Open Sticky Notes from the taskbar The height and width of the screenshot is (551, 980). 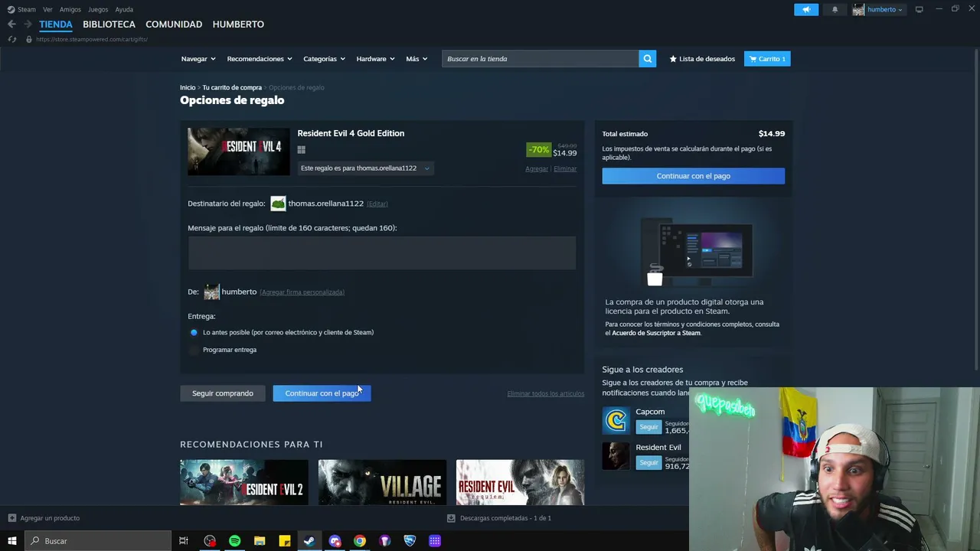tap(284, 541)
